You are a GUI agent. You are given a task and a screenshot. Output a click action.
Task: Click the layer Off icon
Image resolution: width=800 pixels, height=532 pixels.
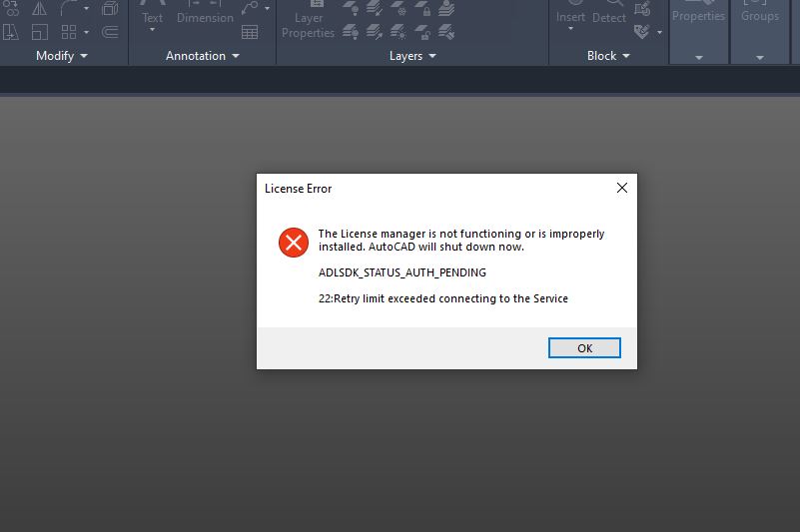click(x=350, y=8)
